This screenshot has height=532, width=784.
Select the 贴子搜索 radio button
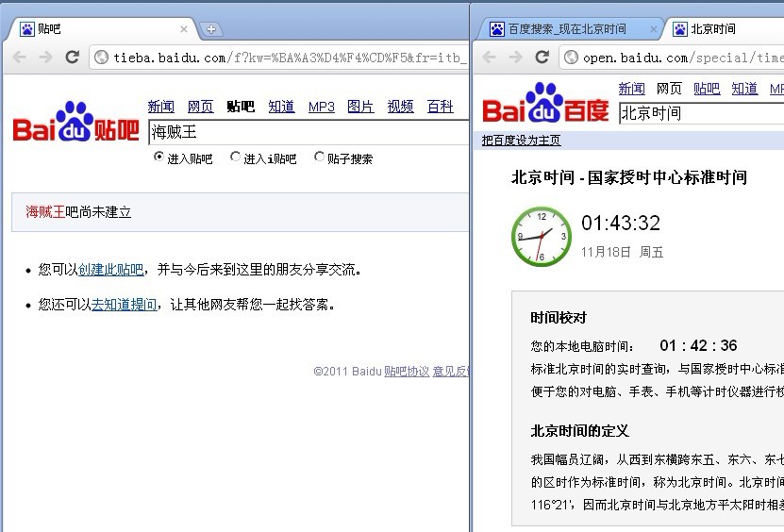(x=319, y=157)
